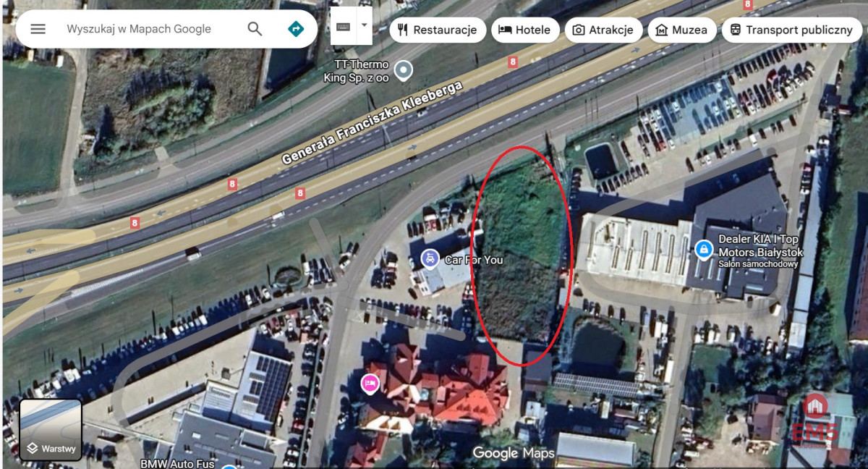The width and height of the screenshot is (868, 469).
Task: Filter map by Restauracje
Action: 438,30
